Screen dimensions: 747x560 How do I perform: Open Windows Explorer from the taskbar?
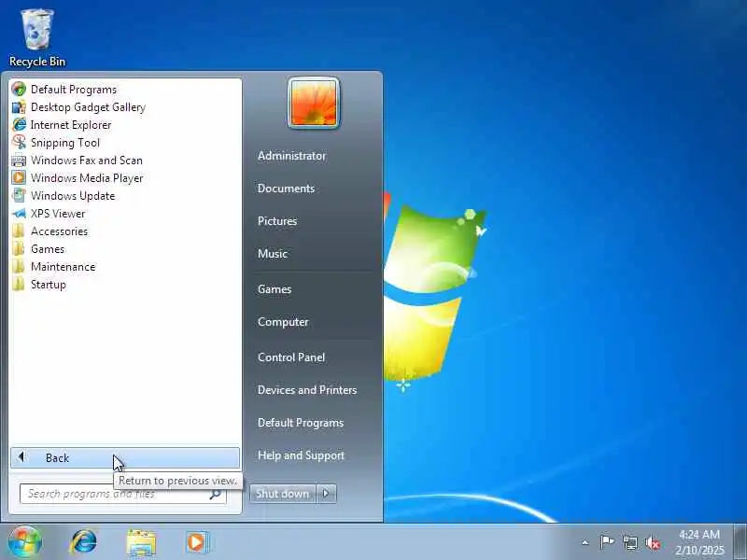point(141,542)
